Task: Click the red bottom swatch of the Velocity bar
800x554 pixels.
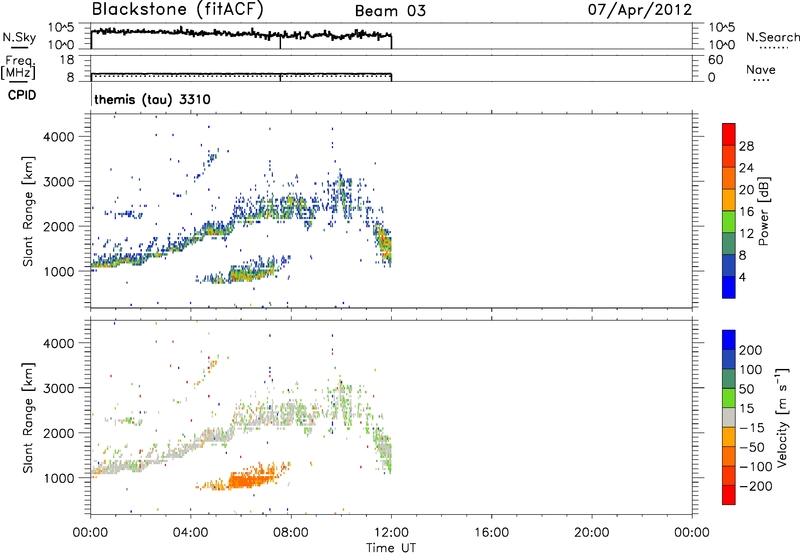Action: (x=729, y=495)
